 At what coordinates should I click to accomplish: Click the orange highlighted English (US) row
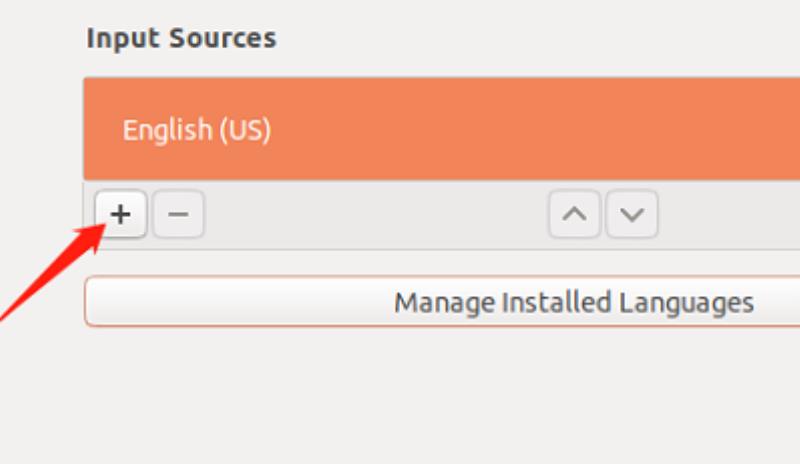pyautogui.click(x=442, y=129)
